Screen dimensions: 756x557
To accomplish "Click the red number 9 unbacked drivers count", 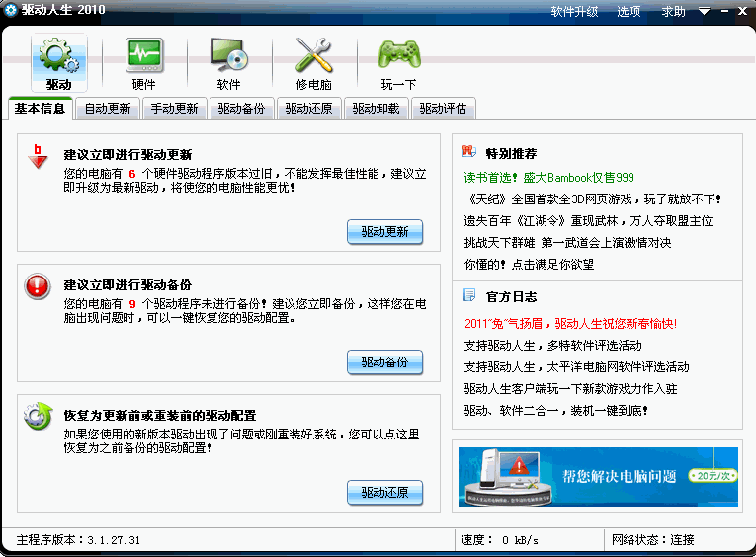I will (x=132, y=304).
